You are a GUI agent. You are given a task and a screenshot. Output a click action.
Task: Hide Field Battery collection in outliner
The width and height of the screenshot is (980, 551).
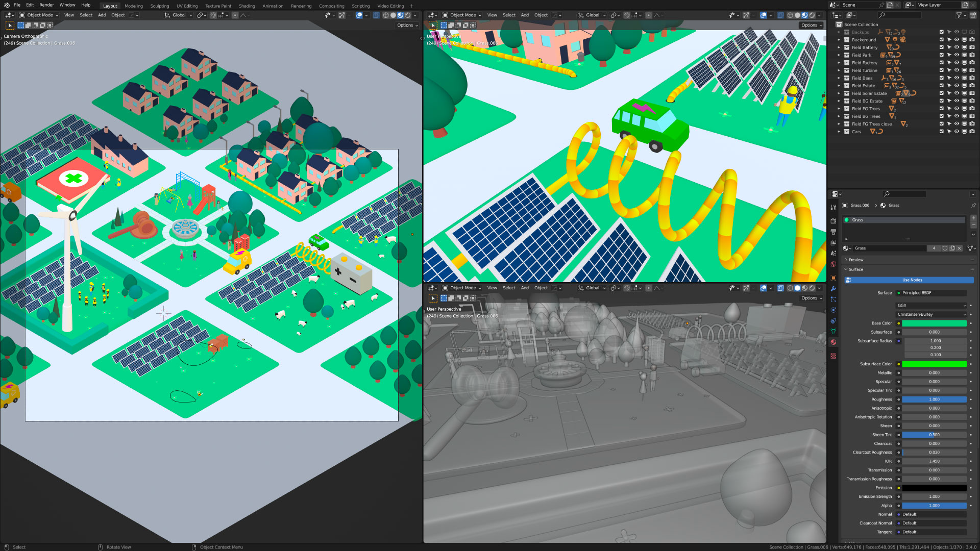tap(957, 47)
